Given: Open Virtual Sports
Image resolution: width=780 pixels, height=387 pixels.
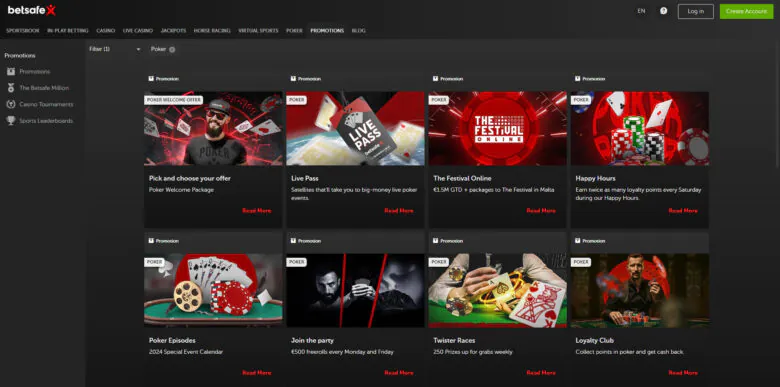Looking at the screenshot, I should (258, 31).
